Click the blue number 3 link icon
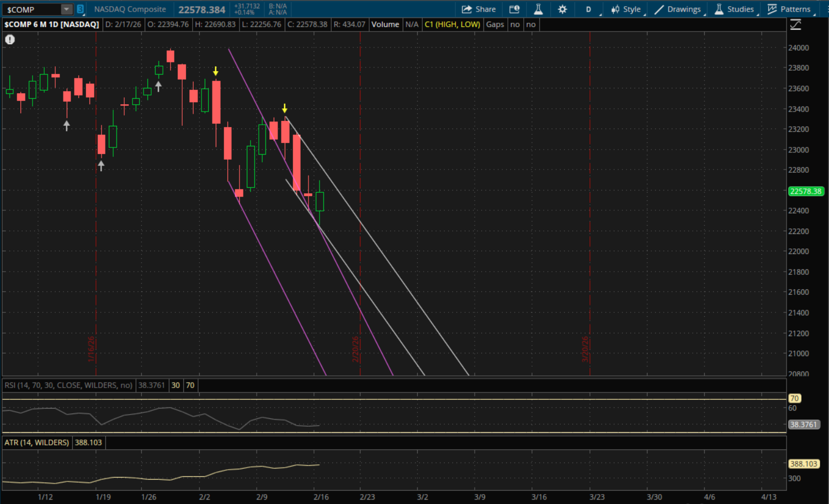 coord(80,9)
